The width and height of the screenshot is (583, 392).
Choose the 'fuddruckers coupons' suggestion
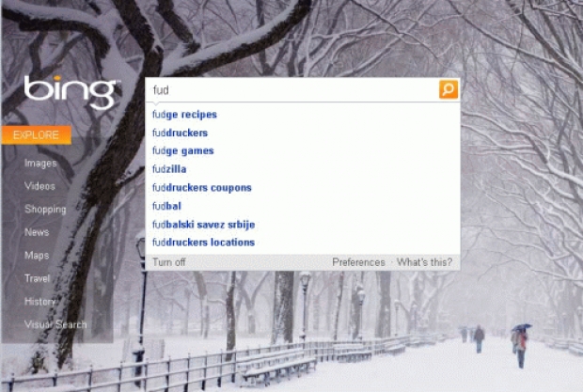[201, 188]
